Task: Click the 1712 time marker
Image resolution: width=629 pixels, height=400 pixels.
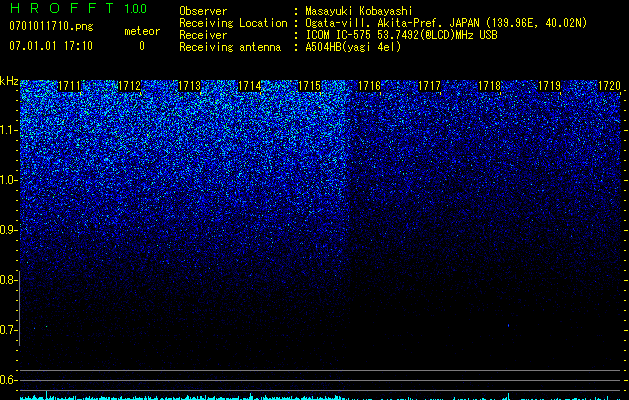Action: 130,86
